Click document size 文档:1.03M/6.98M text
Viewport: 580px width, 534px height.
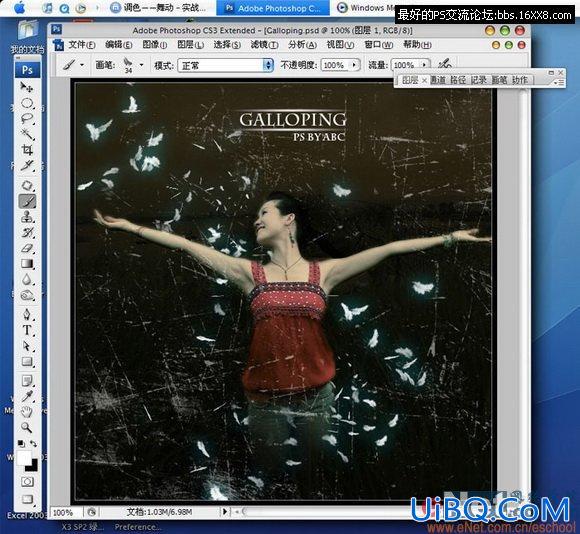pos(159,512)
